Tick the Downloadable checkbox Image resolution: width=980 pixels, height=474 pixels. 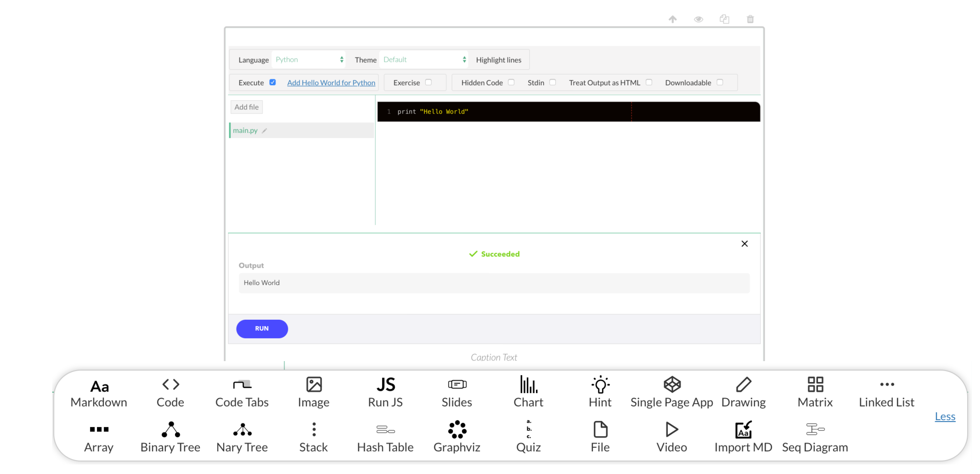click(x=719, y=82)
